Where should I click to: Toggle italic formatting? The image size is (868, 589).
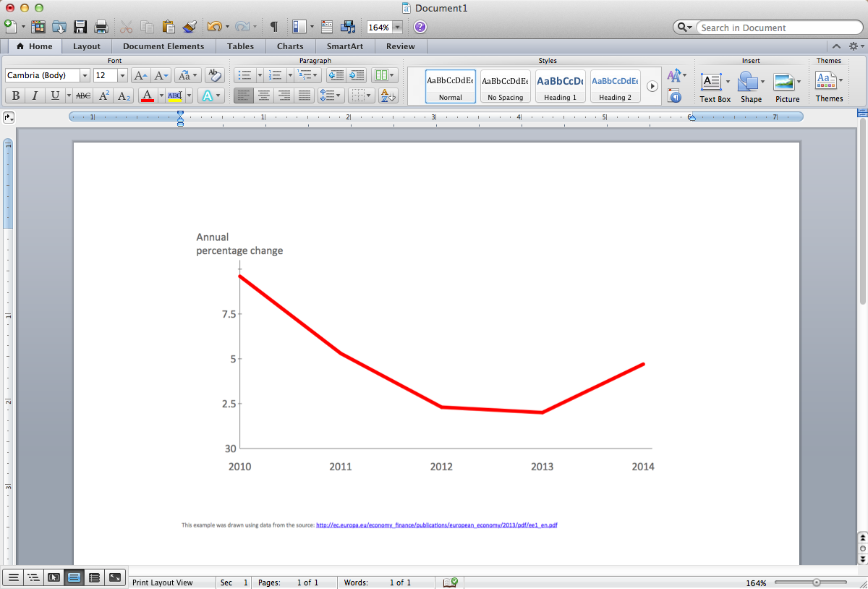click(34, 95)
